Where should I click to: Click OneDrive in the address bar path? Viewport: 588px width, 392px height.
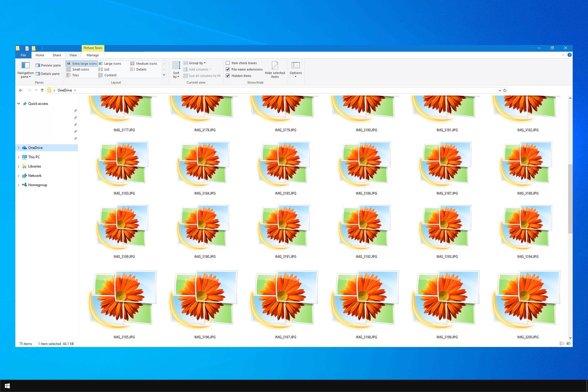coord(65,90)
